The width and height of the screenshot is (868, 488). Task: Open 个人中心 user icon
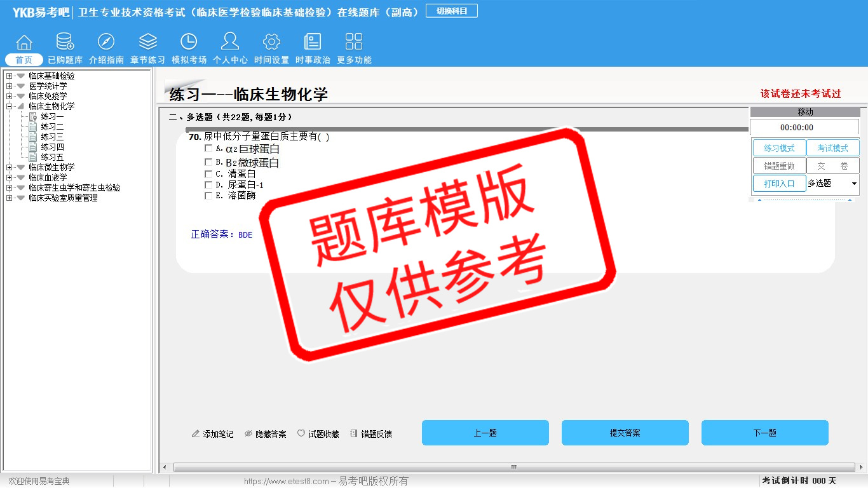(230, 43)
